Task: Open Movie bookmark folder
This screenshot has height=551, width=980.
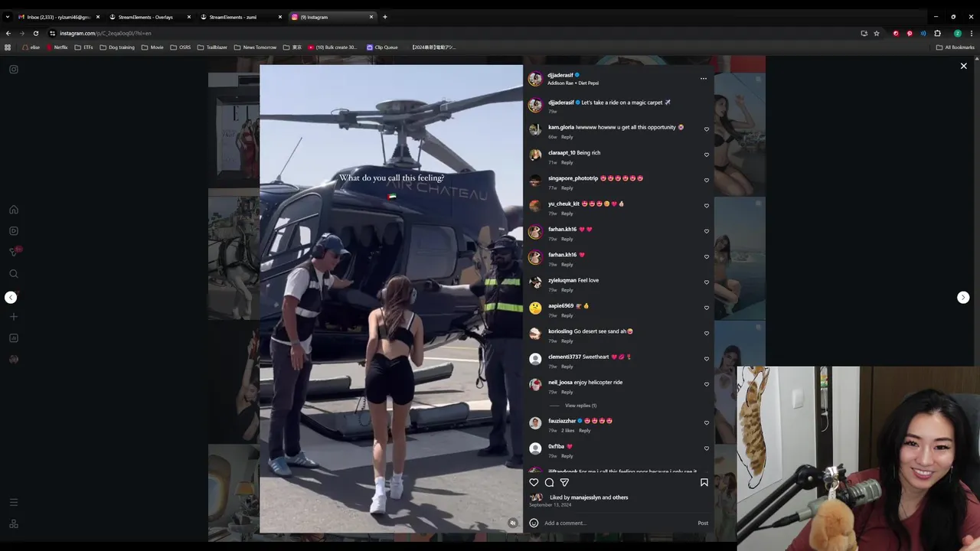Action: 152,47
